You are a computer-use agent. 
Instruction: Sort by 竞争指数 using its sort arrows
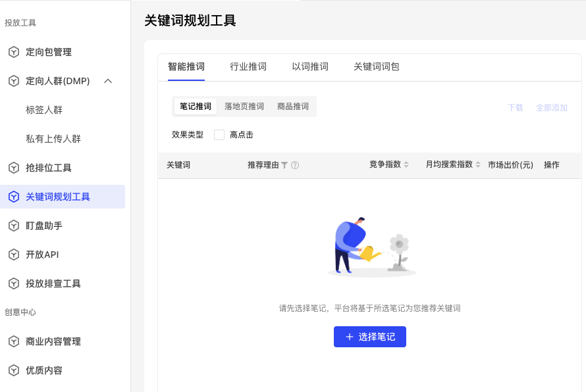coord(406,164)
